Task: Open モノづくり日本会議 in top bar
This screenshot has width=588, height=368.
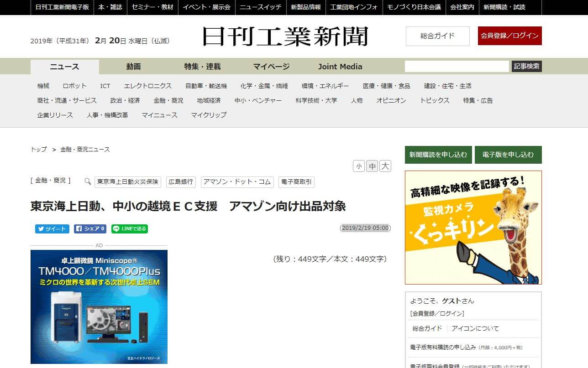Action: [x=414, y=7]
